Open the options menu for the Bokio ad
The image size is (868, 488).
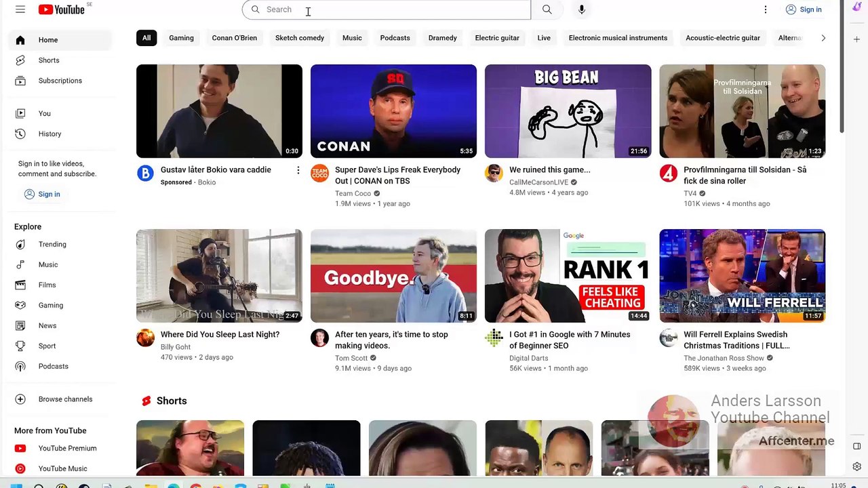[298, 170]
